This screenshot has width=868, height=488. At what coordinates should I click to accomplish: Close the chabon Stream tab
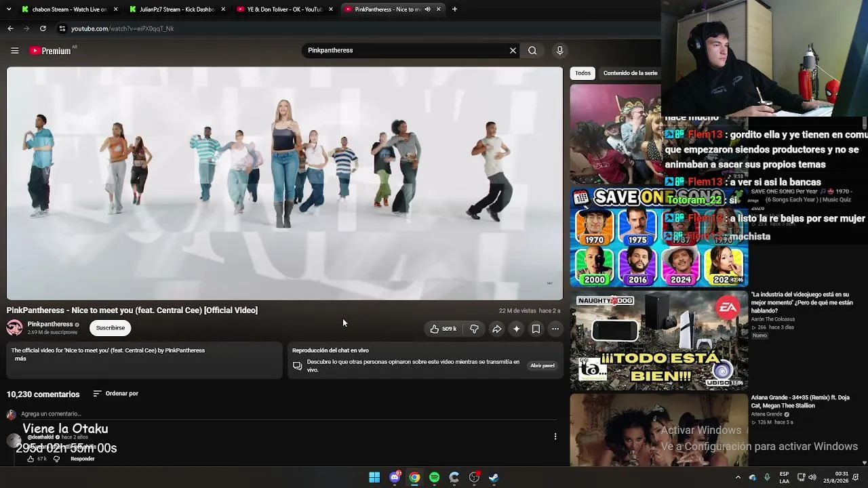[x=115, y=9]
